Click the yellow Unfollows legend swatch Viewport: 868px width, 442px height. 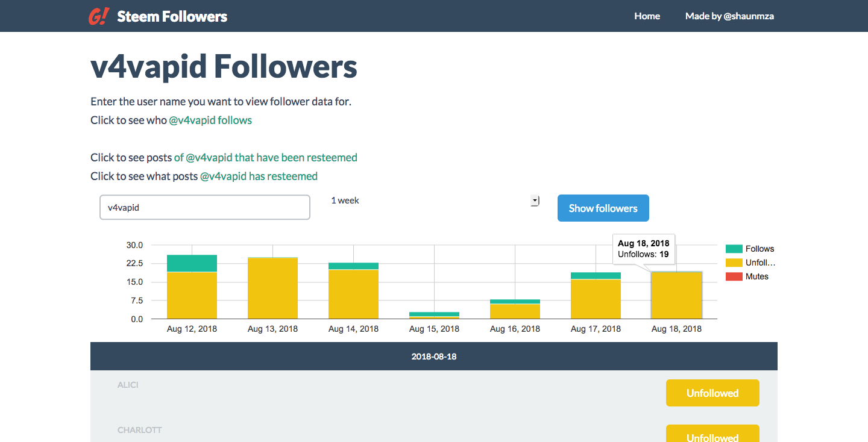coord(734,263)
